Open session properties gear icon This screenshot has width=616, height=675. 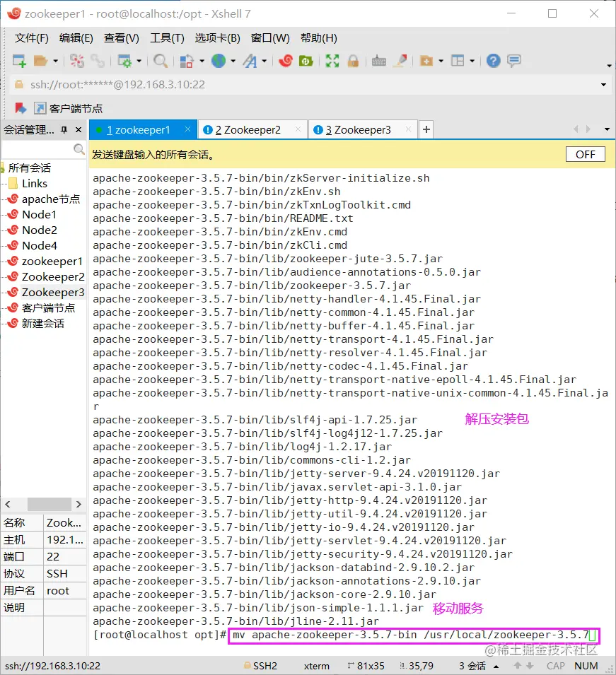pos(125,61)
